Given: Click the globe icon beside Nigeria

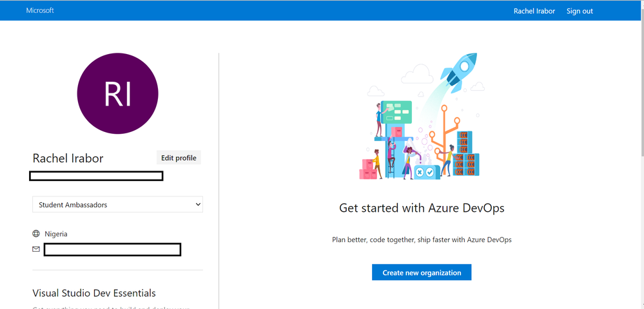Looking at the screenshot, I should click(36, 234).
